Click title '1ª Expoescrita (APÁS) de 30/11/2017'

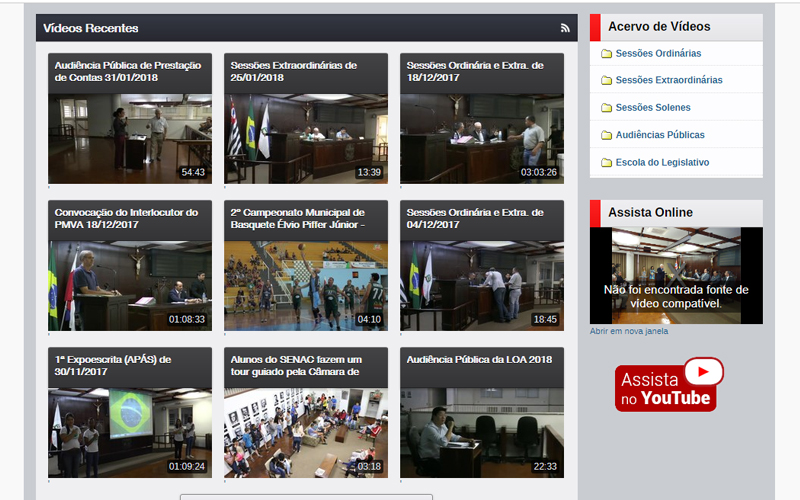(113, 365)
